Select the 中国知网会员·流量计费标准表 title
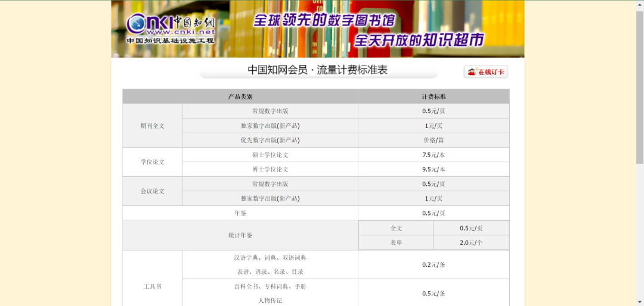This screenshot has width=644, height=306. tap(317, 70)
